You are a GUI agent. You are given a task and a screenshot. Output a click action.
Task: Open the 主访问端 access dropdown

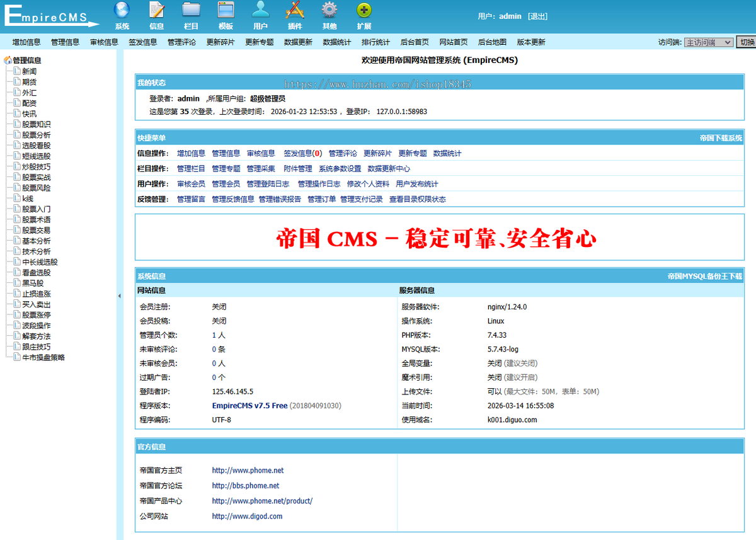[x=709, y=42]
